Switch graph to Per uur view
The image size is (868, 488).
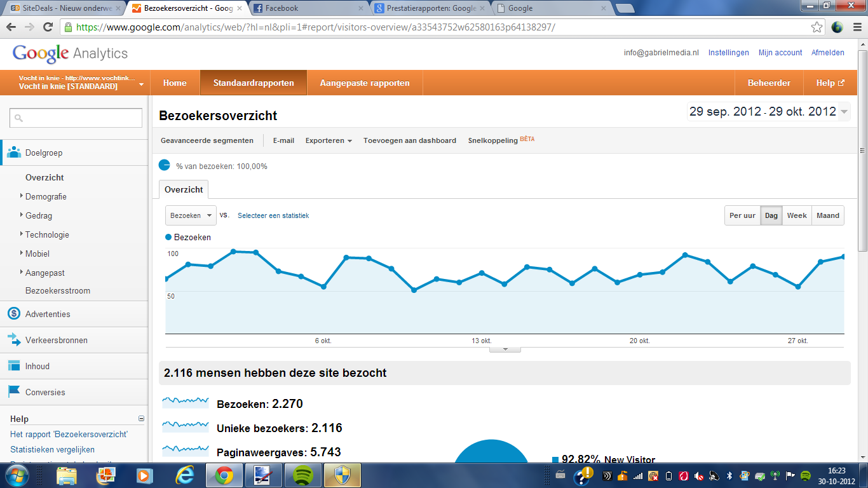tap(742, 215)
